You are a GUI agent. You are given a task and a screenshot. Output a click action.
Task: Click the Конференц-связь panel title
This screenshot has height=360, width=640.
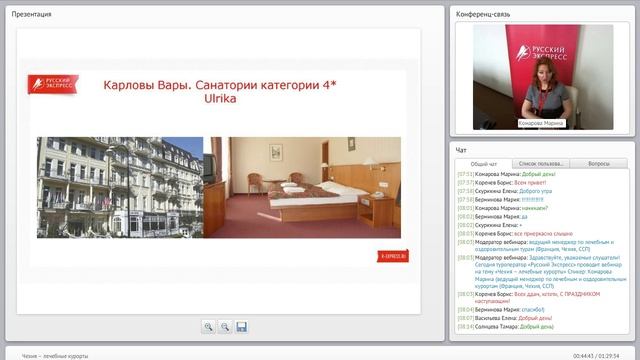click(483, 14)
